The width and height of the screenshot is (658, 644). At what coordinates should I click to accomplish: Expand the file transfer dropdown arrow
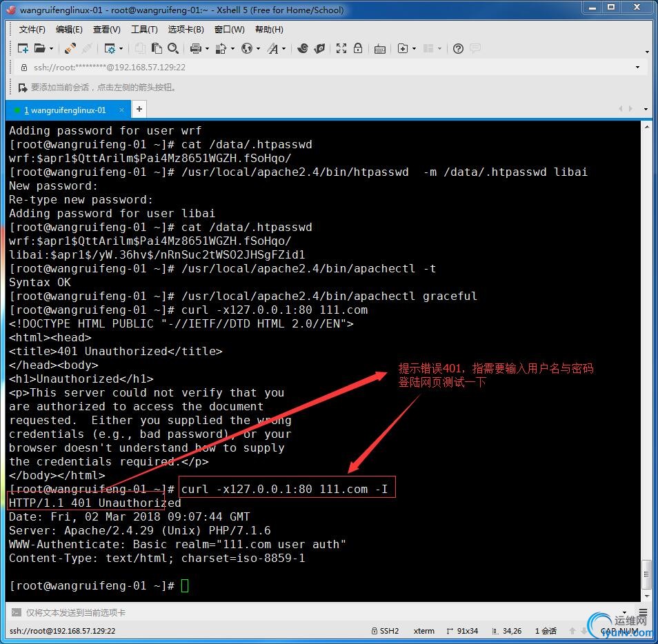232,49
